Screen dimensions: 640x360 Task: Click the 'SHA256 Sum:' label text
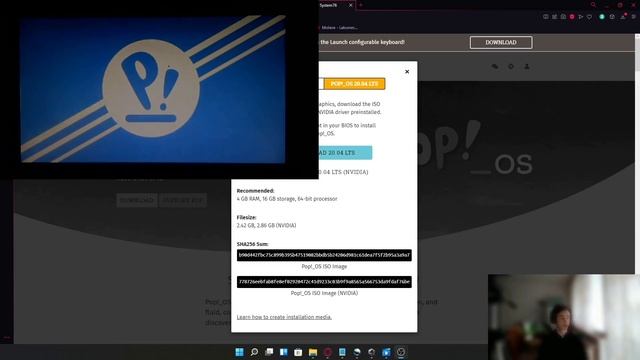253,244
